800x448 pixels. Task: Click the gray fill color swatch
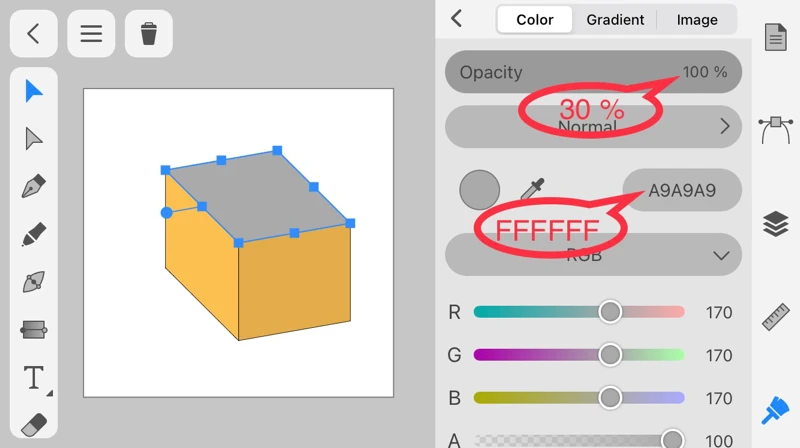point(479,190)
